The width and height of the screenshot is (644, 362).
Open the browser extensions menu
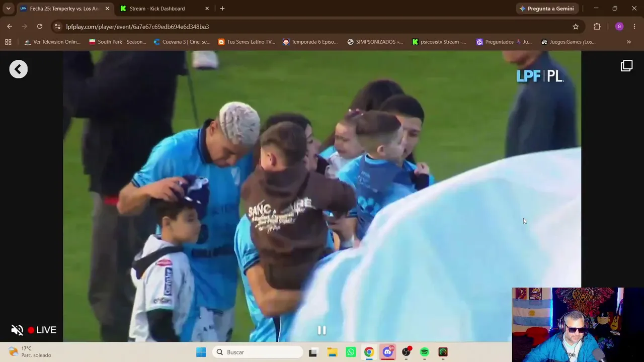coord(597,27)
